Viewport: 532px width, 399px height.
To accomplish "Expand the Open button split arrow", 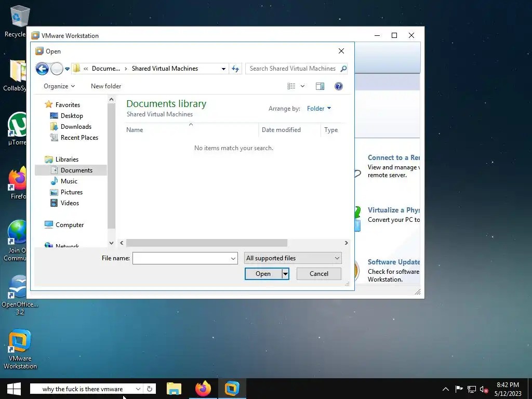I will [x=285, y=274].
